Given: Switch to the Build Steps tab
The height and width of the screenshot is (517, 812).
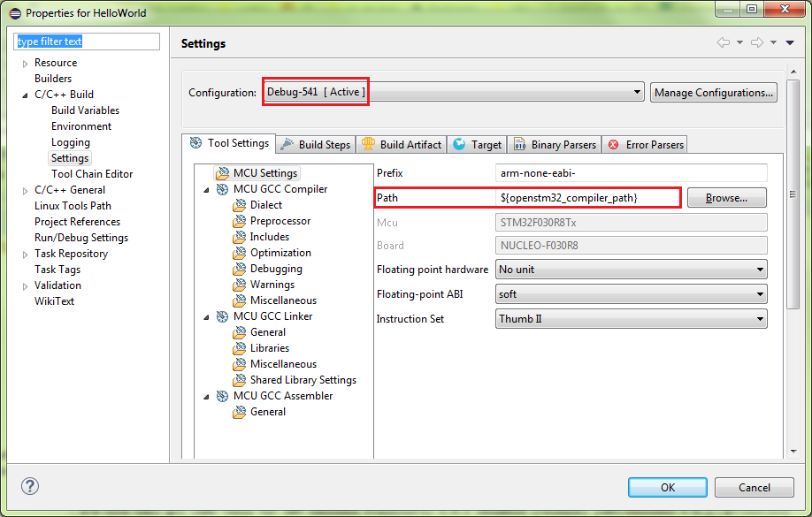Looking at the screenshot, I should (x=315, y=144).
